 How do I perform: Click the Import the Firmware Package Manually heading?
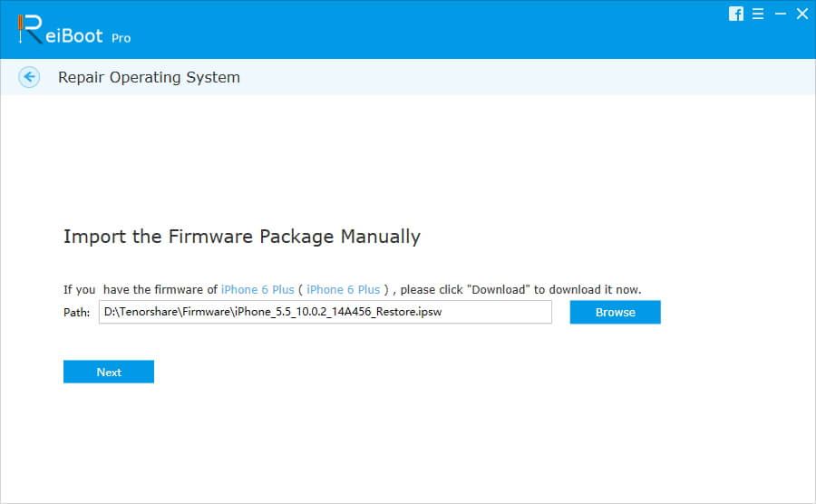(x=242, y=237)
